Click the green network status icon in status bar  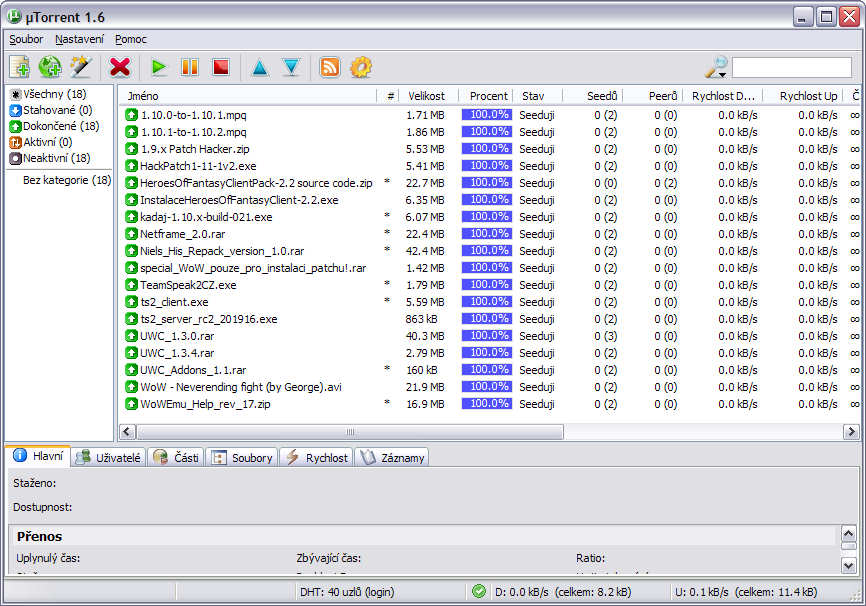(479, 591)
